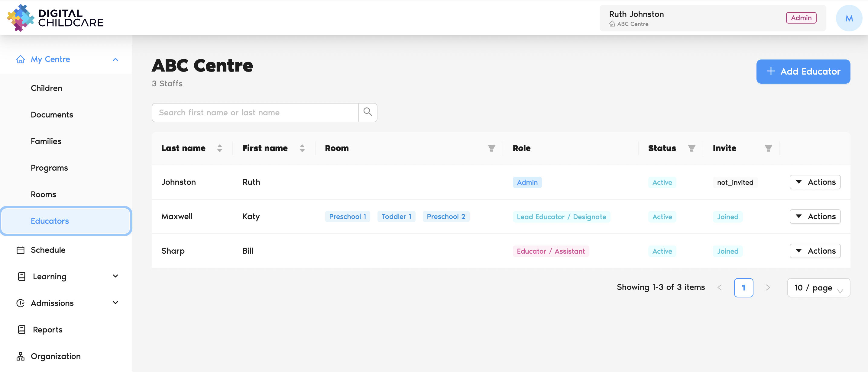The image size is (868, 372).
Task: Open the 10 / page size dropdown
Action: coord(818,287)
